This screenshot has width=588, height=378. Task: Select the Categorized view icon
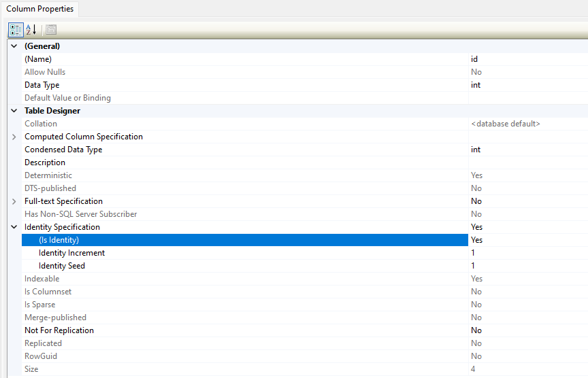pyautogui.click(x=16, y=30)
